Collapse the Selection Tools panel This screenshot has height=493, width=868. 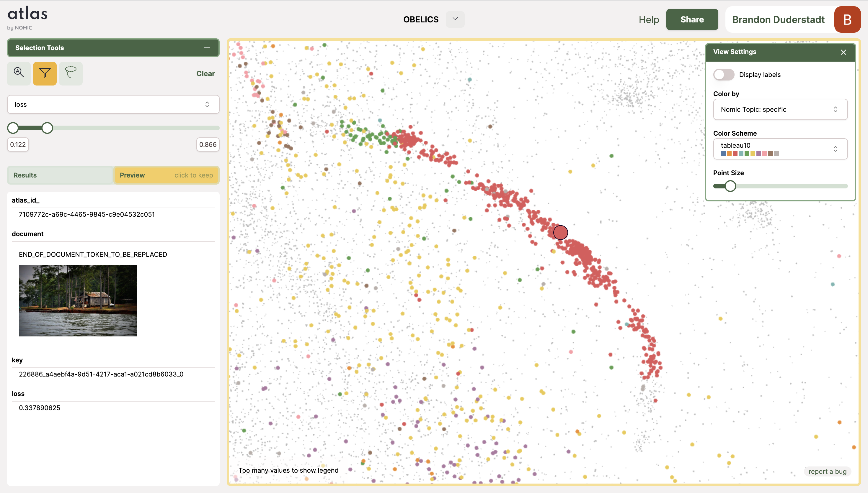click(207, 48)
